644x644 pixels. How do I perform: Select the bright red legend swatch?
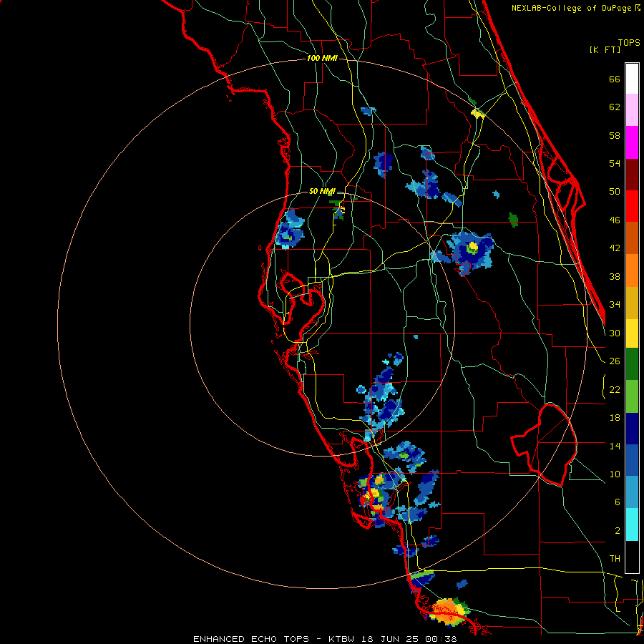pos(632,206)
